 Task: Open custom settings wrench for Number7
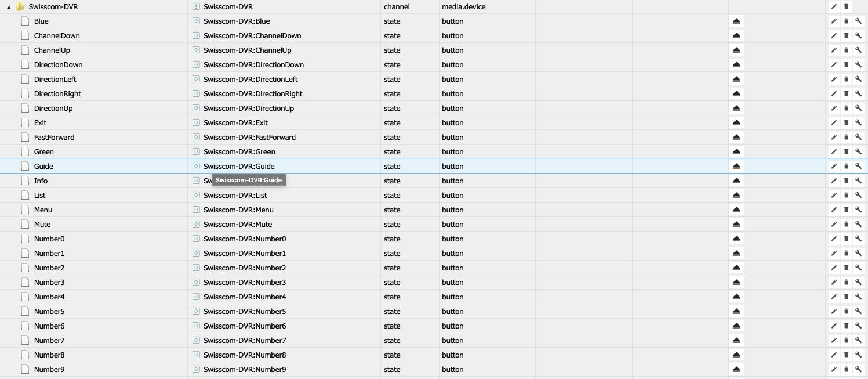[858, 340]
